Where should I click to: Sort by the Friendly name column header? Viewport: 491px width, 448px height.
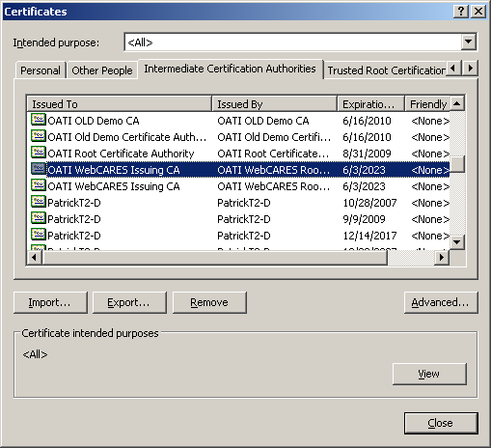pyautogui.click(x=427, y=104)
